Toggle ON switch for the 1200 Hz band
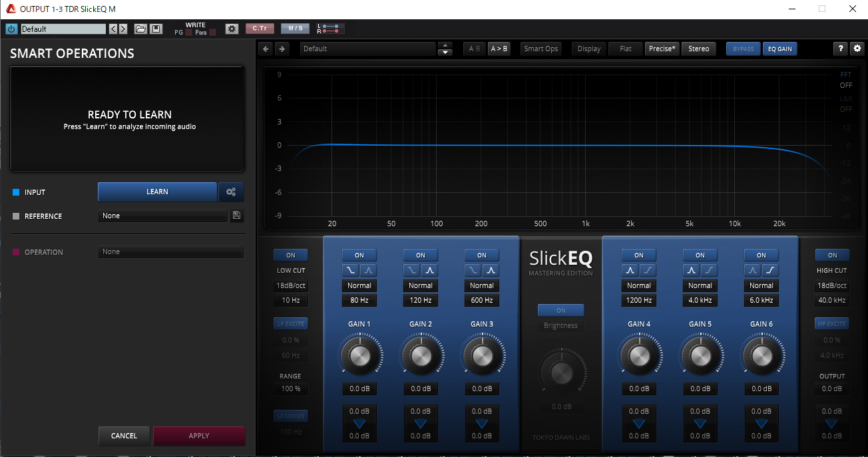 [639, 255]
